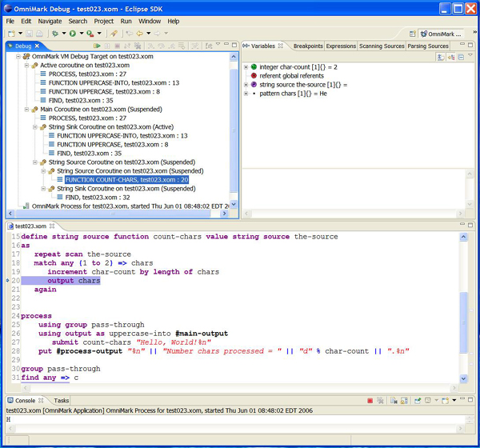Click Drop to Frame in Debug toolbar
Image resolution: width=480 pixels, height=448 pixels.
coord(182,46)
